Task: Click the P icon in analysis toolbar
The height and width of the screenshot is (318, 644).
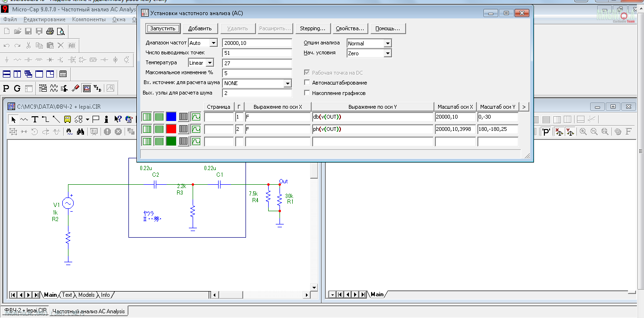Action: [7, 88]
